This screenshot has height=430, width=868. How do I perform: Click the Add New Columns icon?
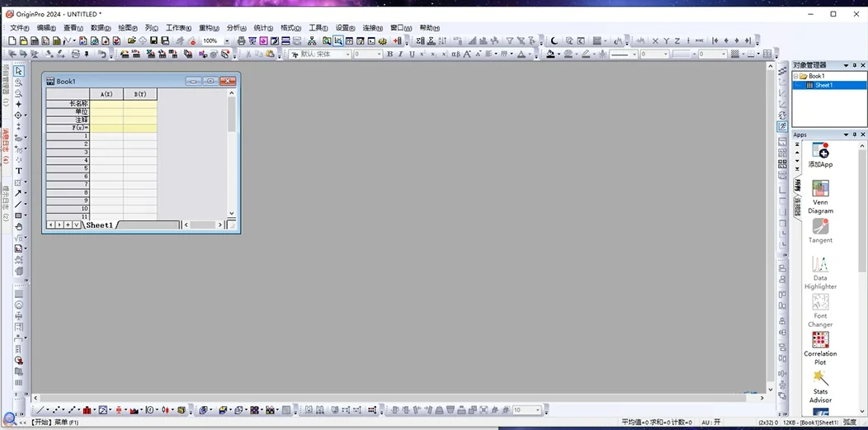pos(398,41)
